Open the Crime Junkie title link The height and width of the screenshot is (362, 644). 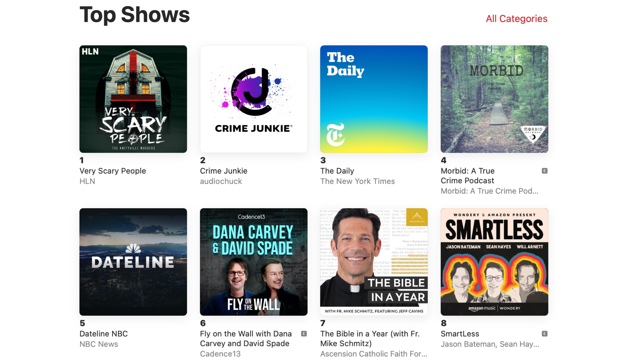(x=224, y=171)
